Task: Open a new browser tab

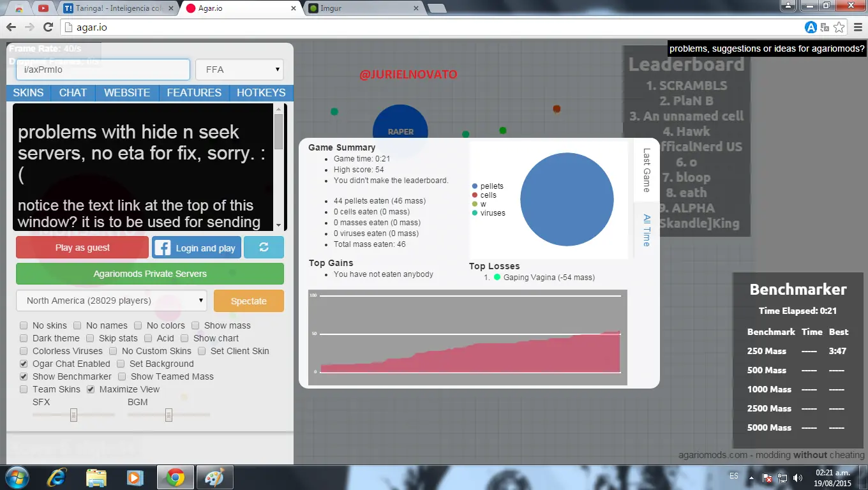Action: click(x=437, y=8)
